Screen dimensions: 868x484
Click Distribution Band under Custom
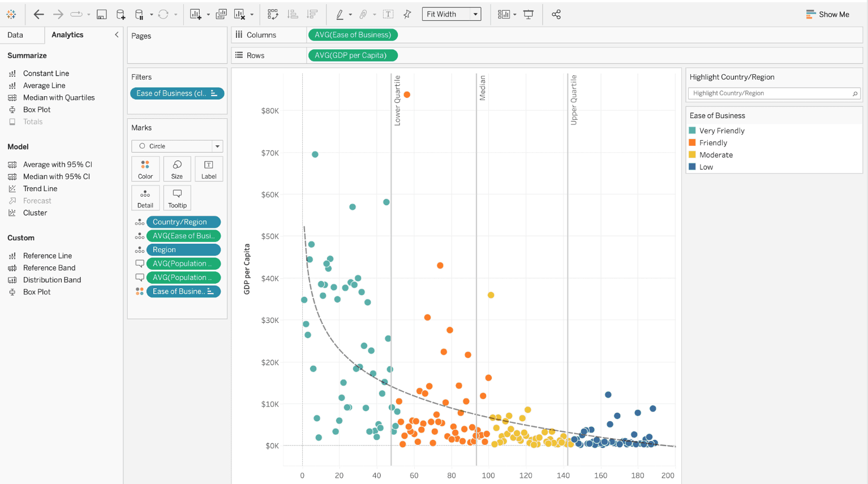coord(52,280)
